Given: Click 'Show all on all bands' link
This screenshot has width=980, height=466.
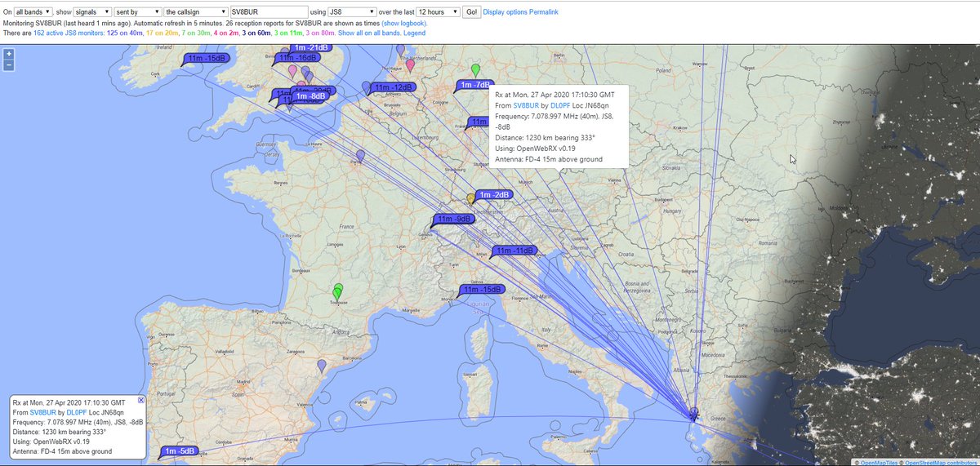Looking at the screenshot, I should point(369,33).
